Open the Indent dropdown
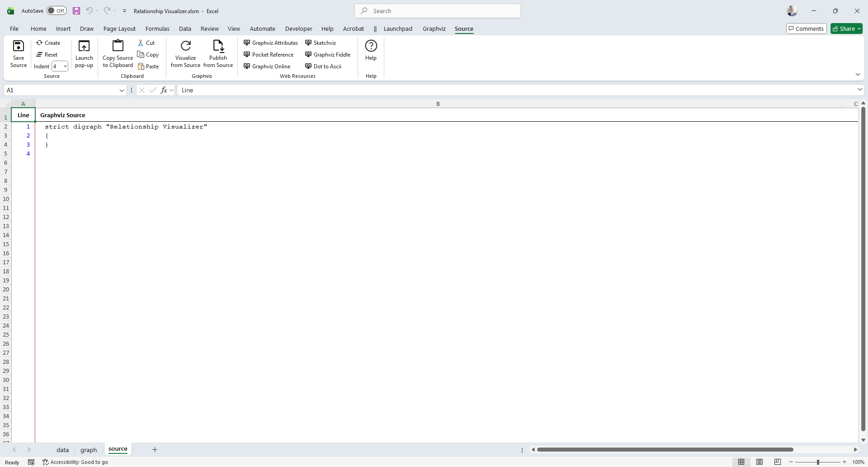Screen dimensions: 868x467 (65, 67)
